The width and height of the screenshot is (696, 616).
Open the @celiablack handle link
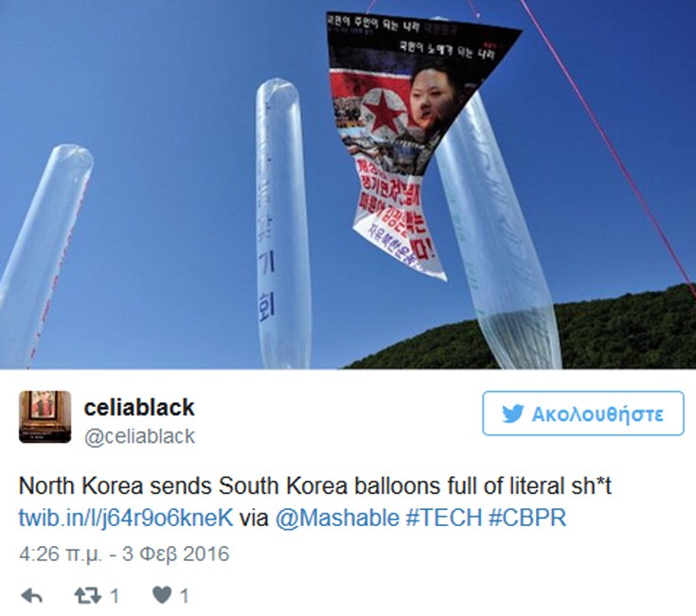pos(139,436)
